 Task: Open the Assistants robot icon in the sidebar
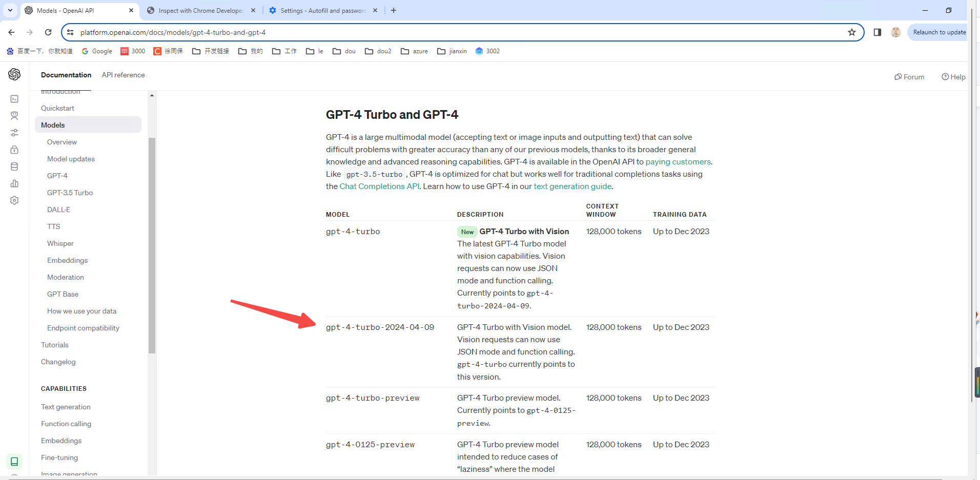pos(14,116)
